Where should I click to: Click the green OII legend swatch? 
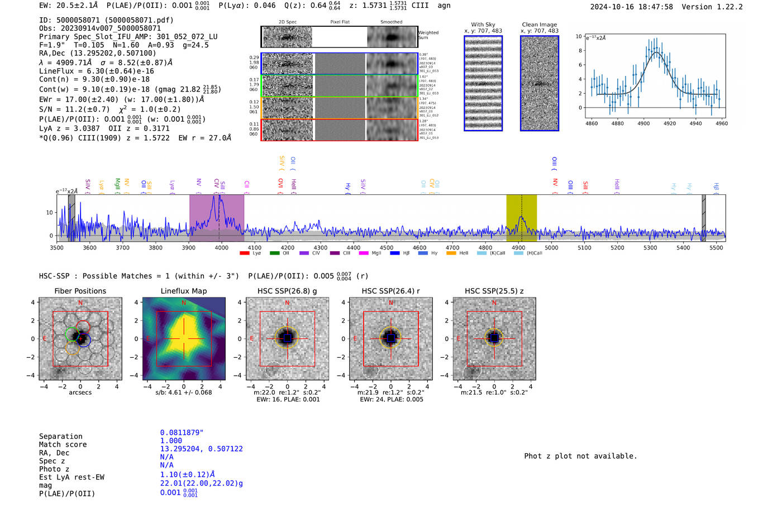click(274, 253)
